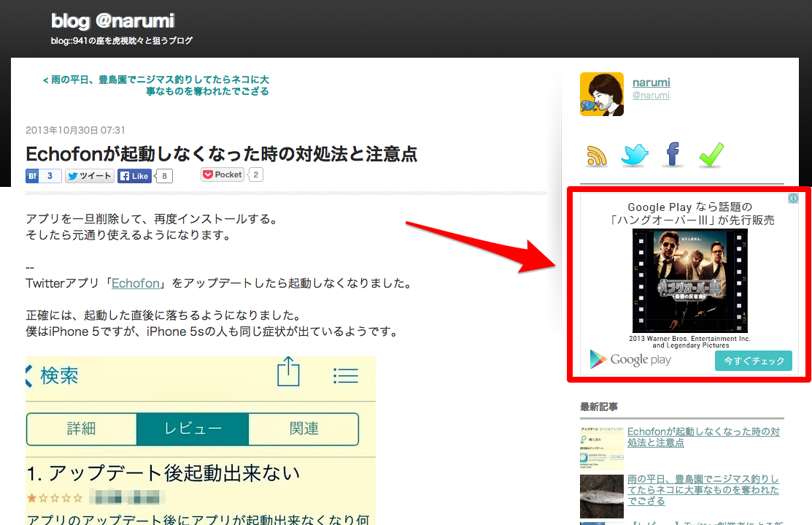
Task: Click the Pocket count 2 bubble
Action: pyautogui.click(x=256, y=175)
